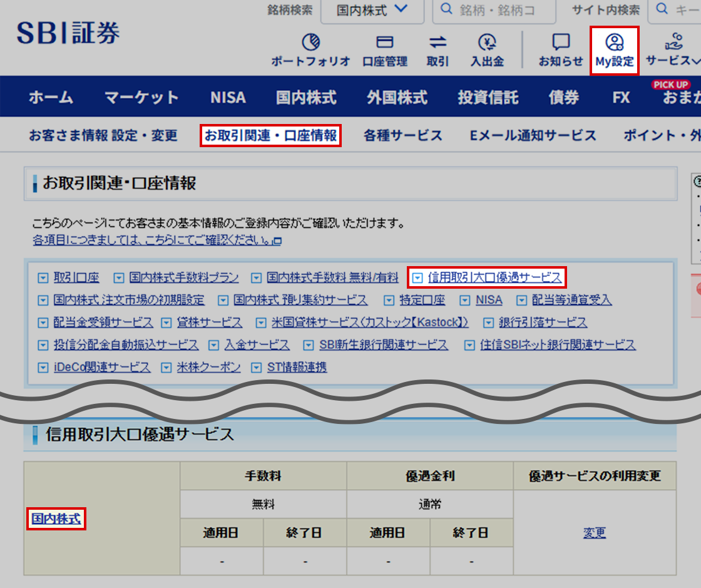Open the お知らせ speech bubble icon
This screenshot has width=701, height=588.
pyautogui.click(x=561, y=43)
